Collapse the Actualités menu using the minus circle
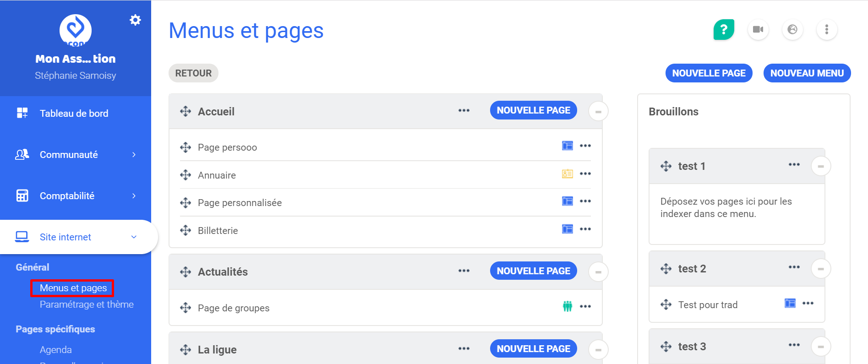The height and width of the screenshot is (364, 868). [x=598, y=271]
